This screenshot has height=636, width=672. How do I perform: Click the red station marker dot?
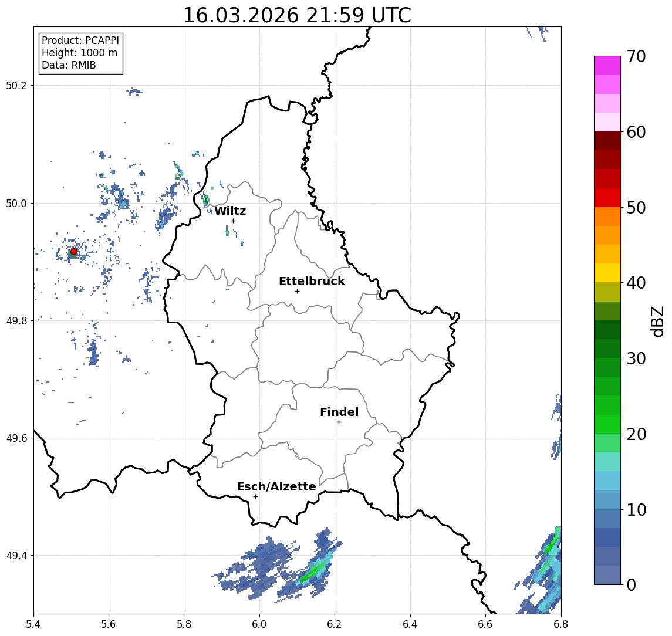(x=74, y=252)
